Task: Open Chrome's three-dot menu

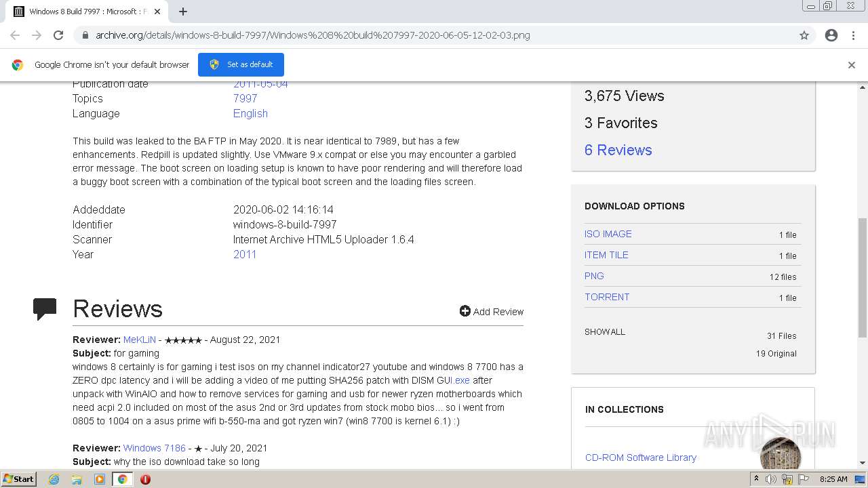Action: [x=853, y=35]
